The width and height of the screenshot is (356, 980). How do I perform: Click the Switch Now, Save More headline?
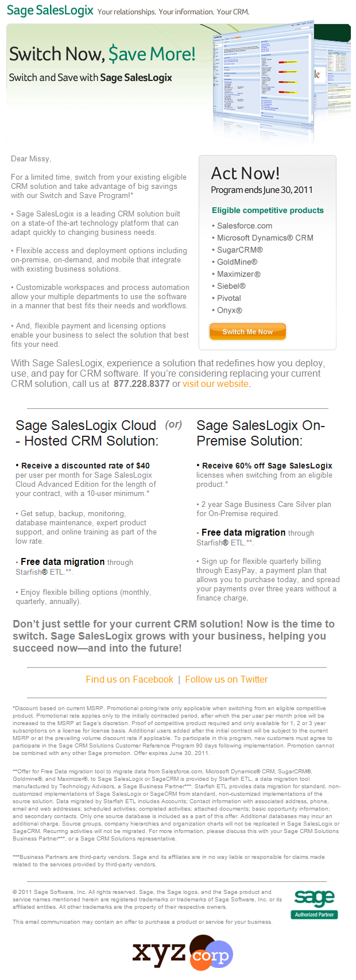point(102,55)
